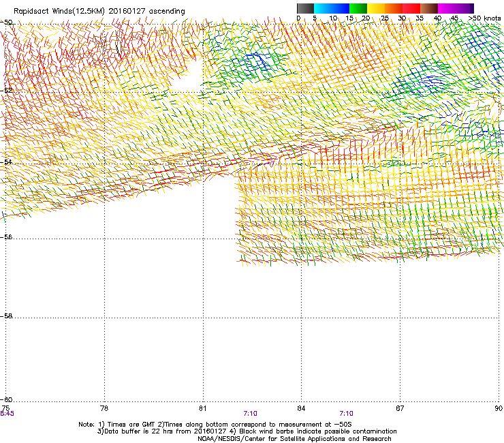The height and width of the screenshot is (443, 504).
Task: Click the 84 longitude axis label
Action: (x=301, y=408)
